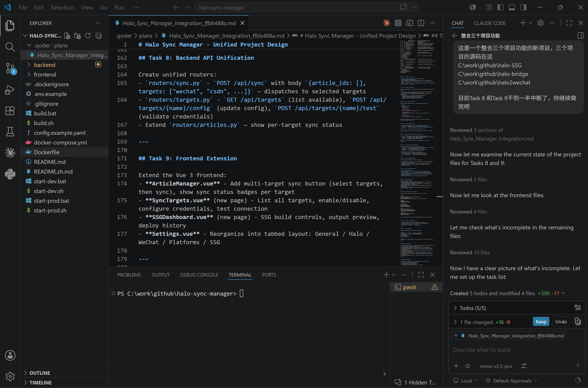Clear the Todos list
Image resolution: width=588 pixels, height=388 pixels.
point(578,307)
